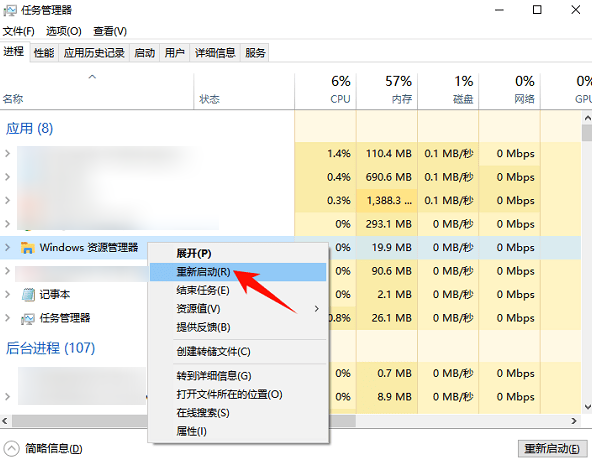Click the vertical scrollbar thumb

point(587,133)
